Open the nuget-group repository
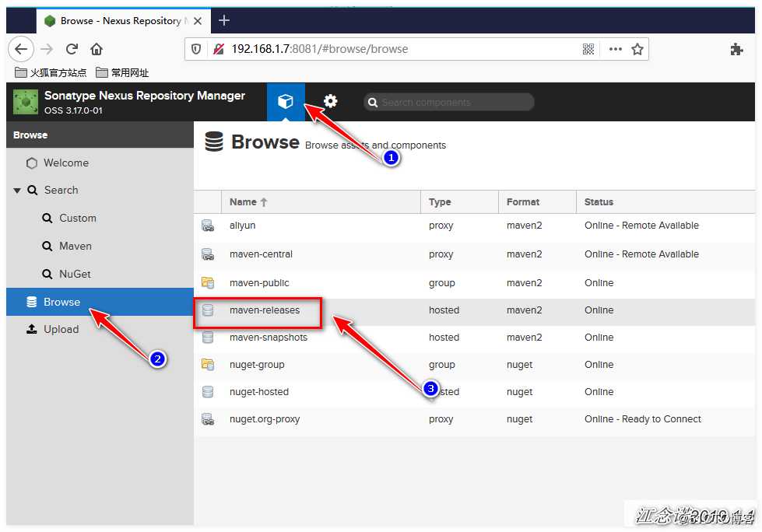Image resolution: width=762 pixels, height=532 pixels. [257, 365]
